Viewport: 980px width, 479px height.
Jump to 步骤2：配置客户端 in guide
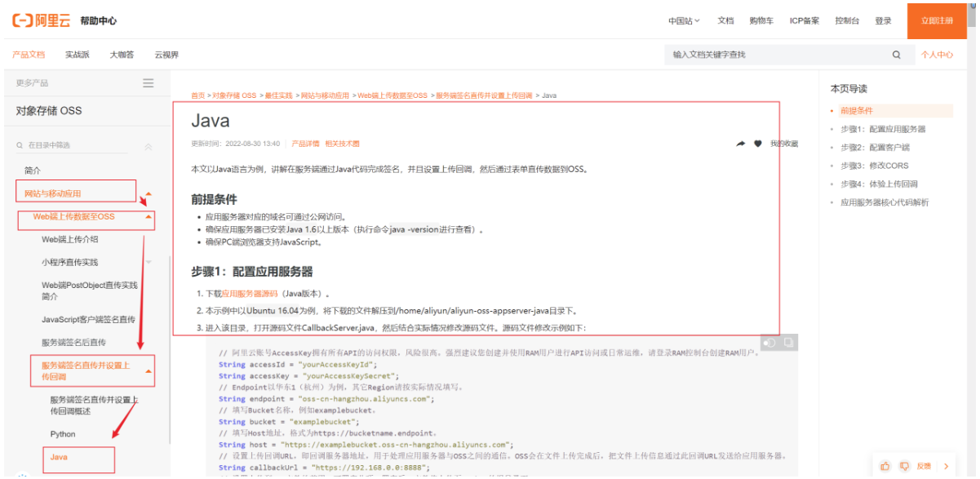pos(875,148)
